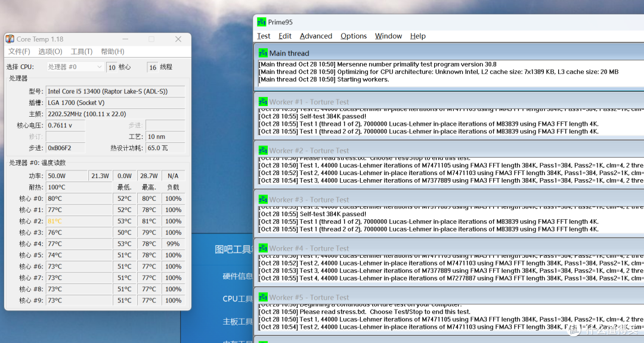Click the 50.0W power reading
This screenshot has width=644, height=343.
pyautogui.click(x=67, y=176)
